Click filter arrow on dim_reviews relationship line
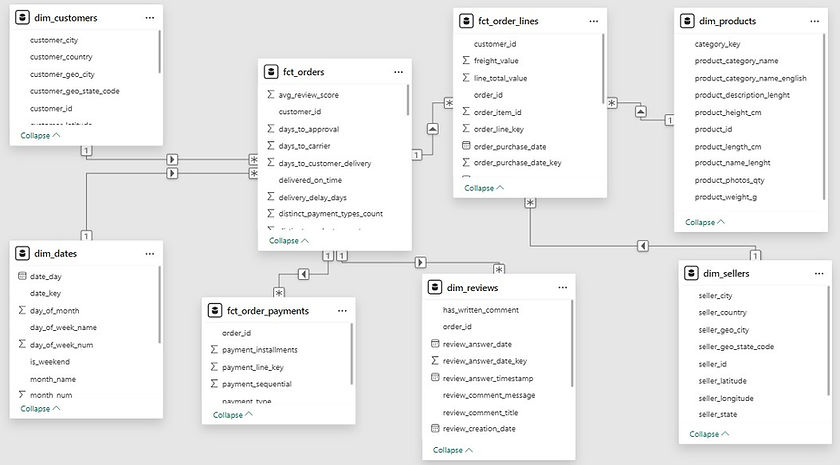Screen dimensions: 840x465 (x=421, y=262)
